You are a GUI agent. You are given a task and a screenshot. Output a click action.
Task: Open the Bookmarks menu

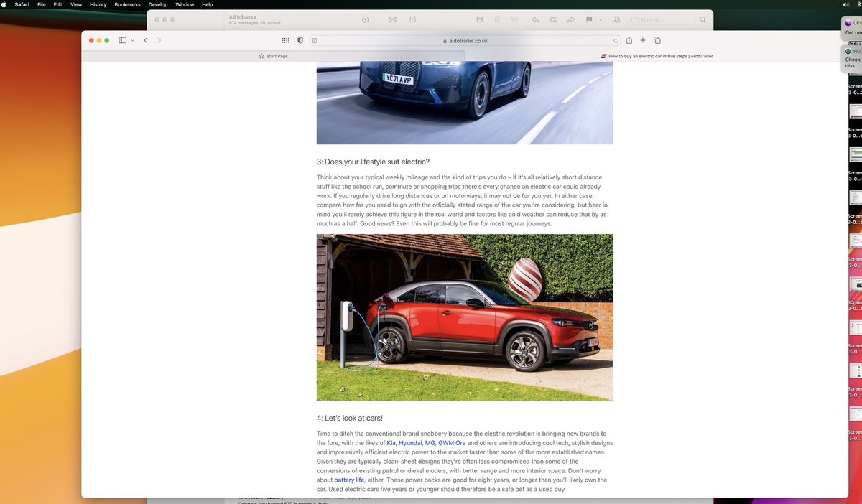coord(127,4)
